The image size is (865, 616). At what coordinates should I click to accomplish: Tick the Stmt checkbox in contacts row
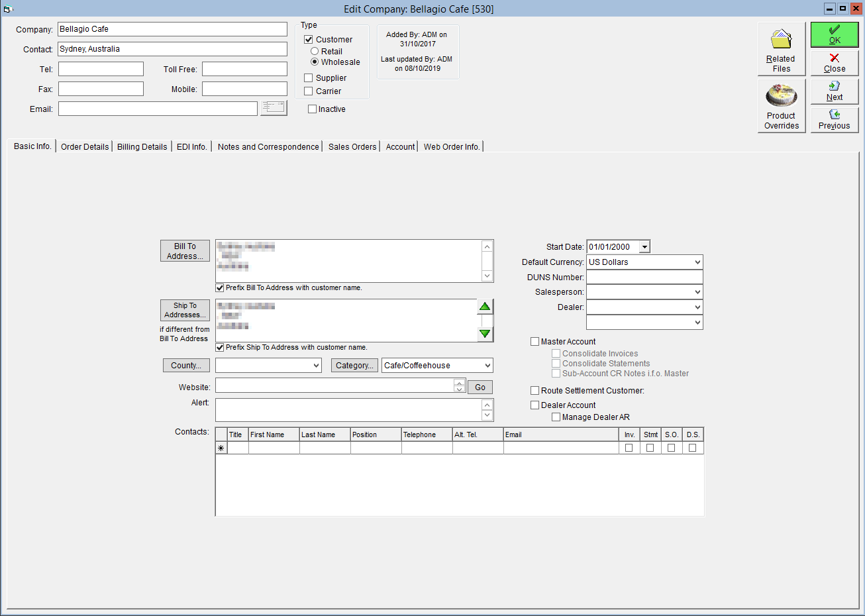tap(650, 448)
